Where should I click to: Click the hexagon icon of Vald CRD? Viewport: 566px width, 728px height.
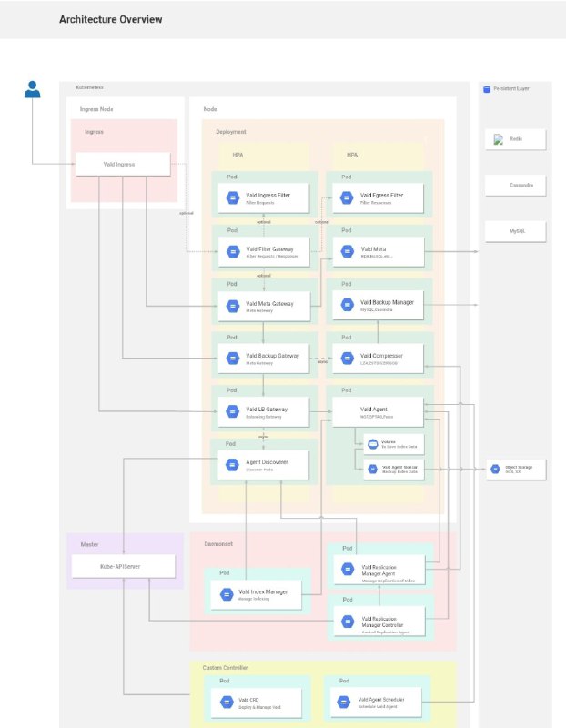tap(227, 702)
